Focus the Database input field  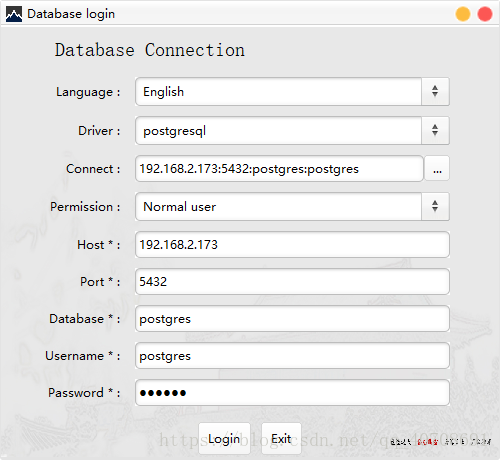coord(292,319)
